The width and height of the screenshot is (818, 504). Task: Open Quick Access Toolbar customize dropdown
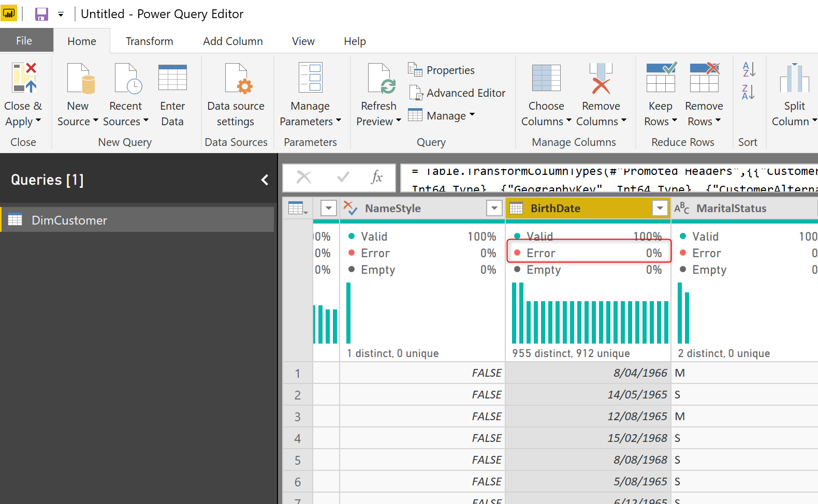click(61, 14)
